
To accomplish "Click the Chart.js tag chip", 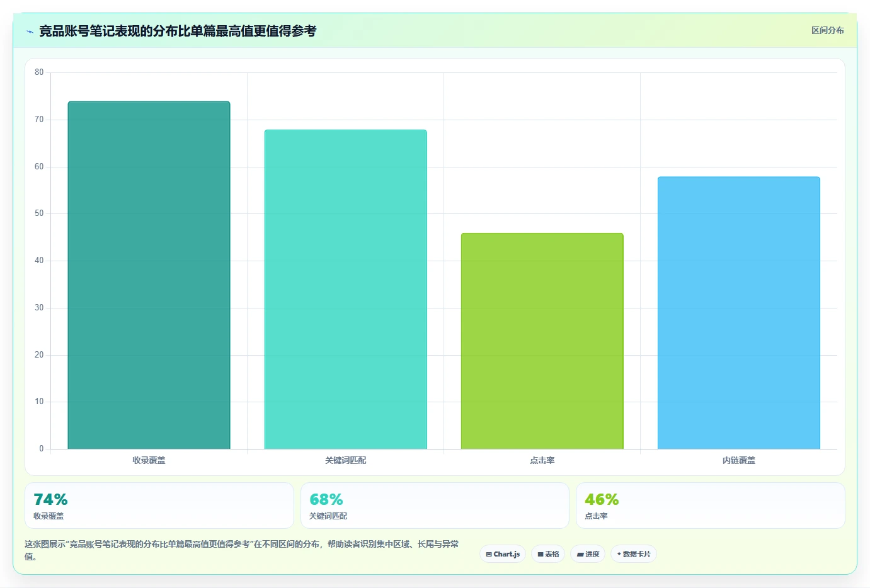I will (503, 554).
